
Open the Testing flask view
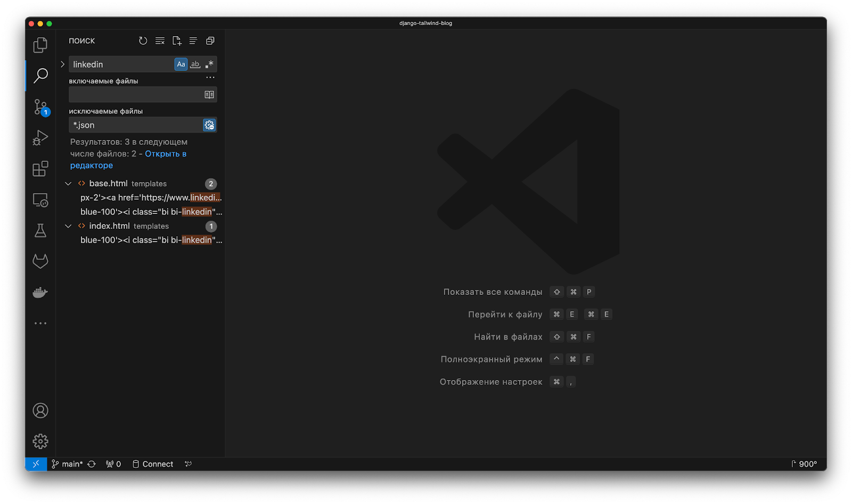coord(40,230)
